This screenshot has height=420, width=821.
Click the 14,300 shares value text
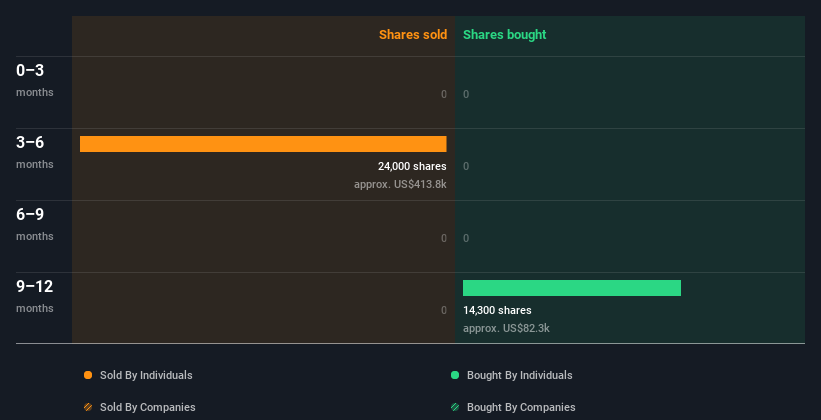(x=497, y=310)
